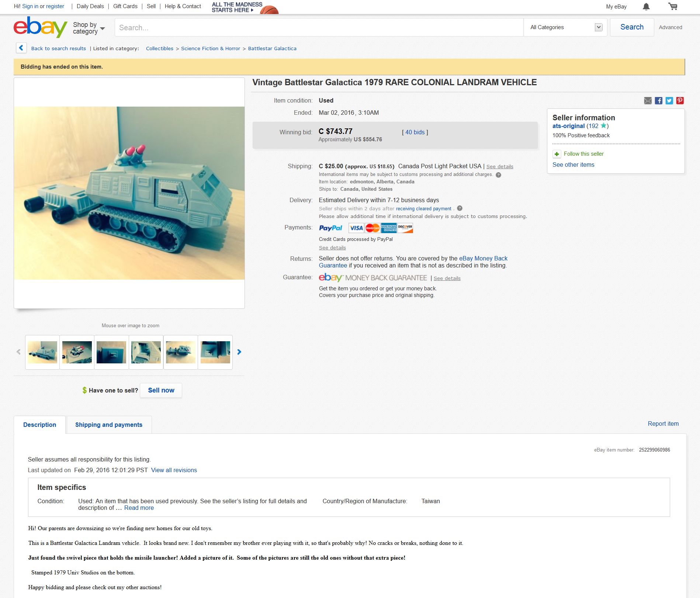This screenshot has width=700, height=598.
Task: Share listing via email icon
Action: 648,101
